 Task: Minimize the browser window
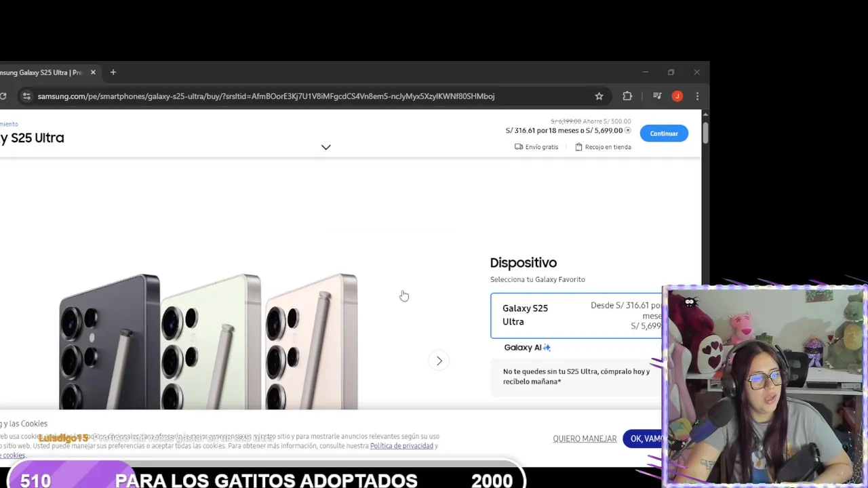pyautogui.click(x=646, y=73)
